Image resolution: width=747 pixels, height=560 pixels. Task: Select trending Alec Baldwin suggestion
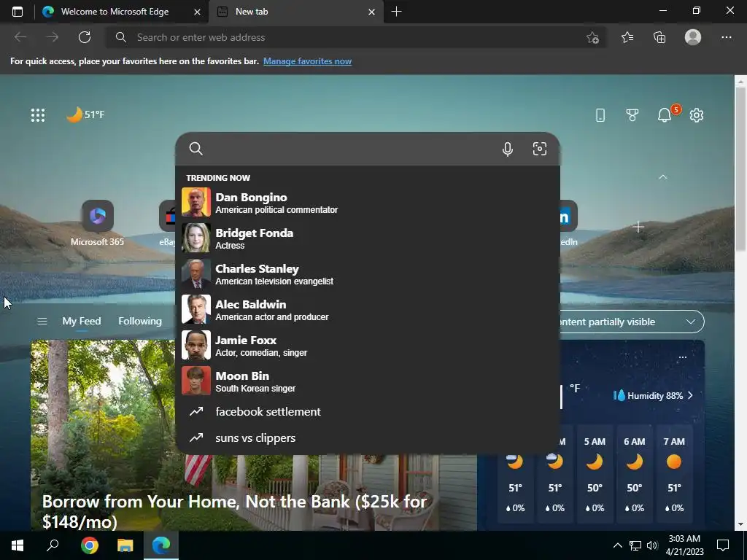pyautogui.click(x=368, y=309)
